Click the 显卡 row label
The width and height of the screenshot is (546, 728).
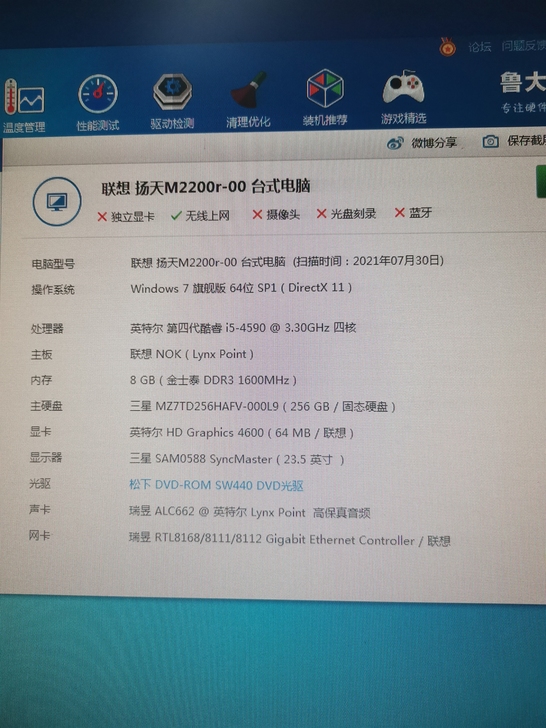tap(40, 432)
